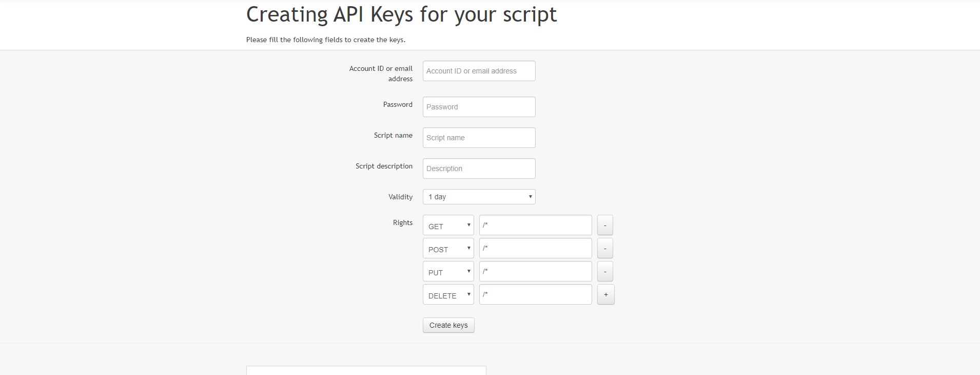Click the Creating API Keys page heading
The width and height of the screenshot is (980, 375).
[x=401, y=14]
